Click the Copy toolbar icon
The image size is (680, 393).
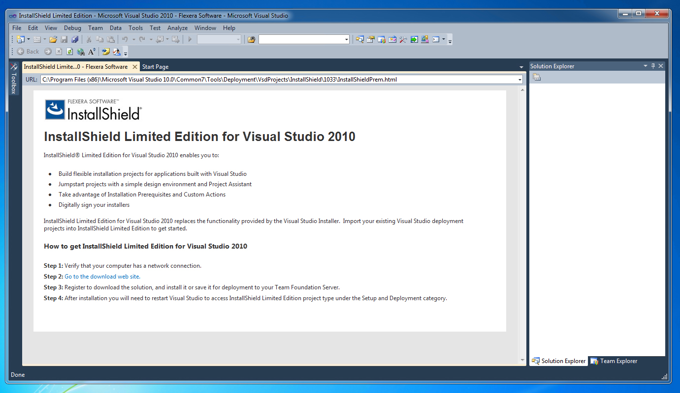tap(100, 39)
